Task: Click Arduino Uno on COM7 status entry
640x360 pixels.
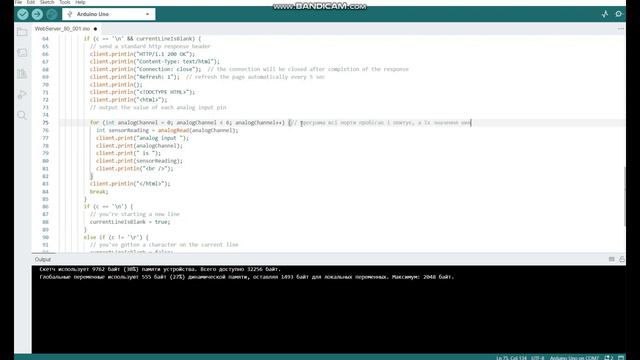Action: pos(574,358)
